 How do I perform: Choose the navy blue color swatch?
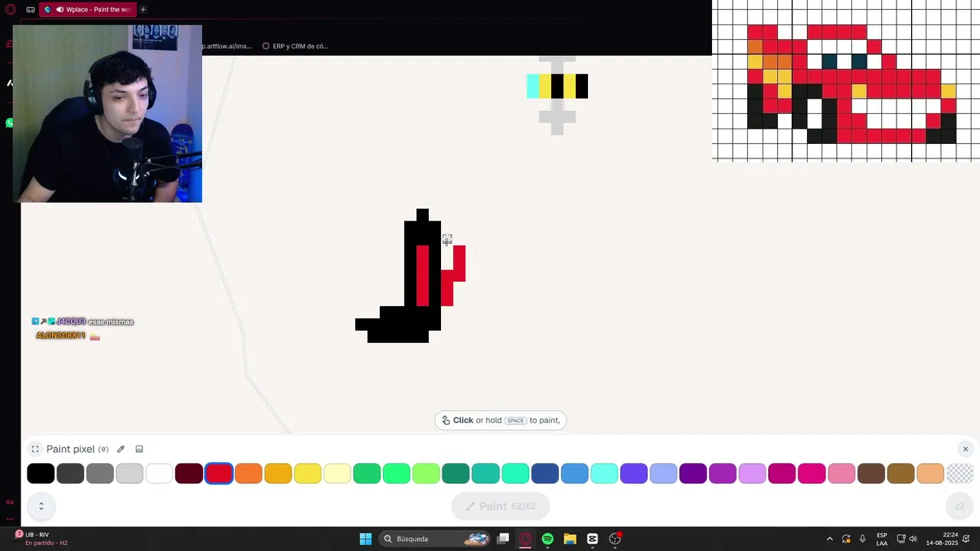point(545,474)
